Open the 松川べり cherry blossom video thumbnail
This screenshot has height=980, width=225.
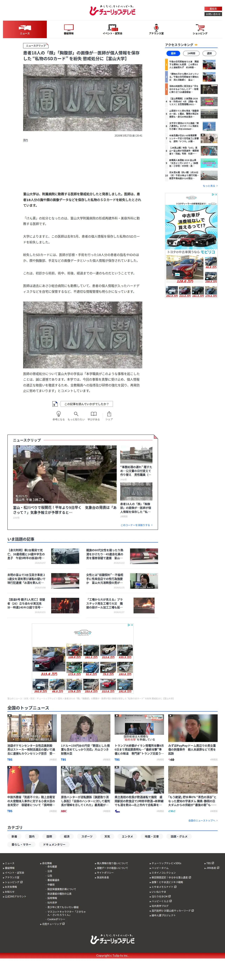(65, 474)
